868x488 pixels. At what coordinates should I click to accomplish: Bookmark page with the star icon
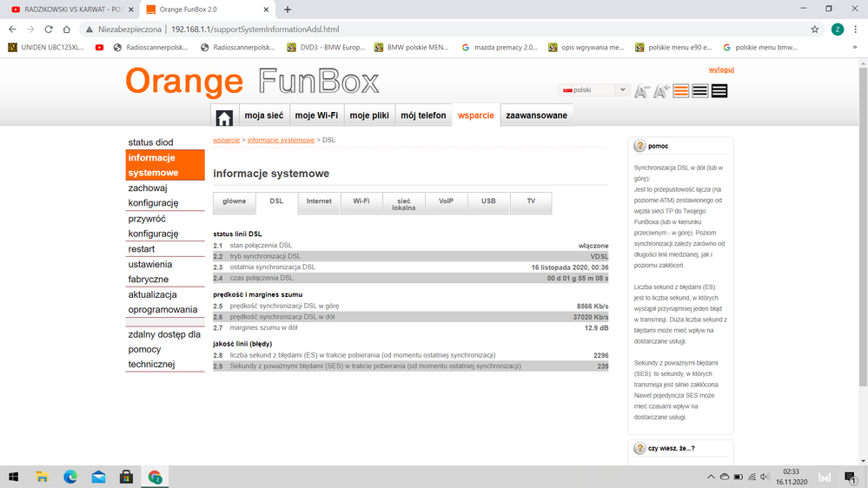pos(814,29)
